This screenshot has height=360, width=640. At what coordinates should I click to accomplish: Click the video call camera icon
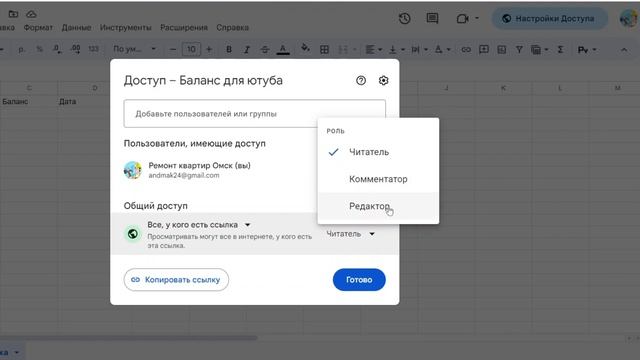click(462, 19)
